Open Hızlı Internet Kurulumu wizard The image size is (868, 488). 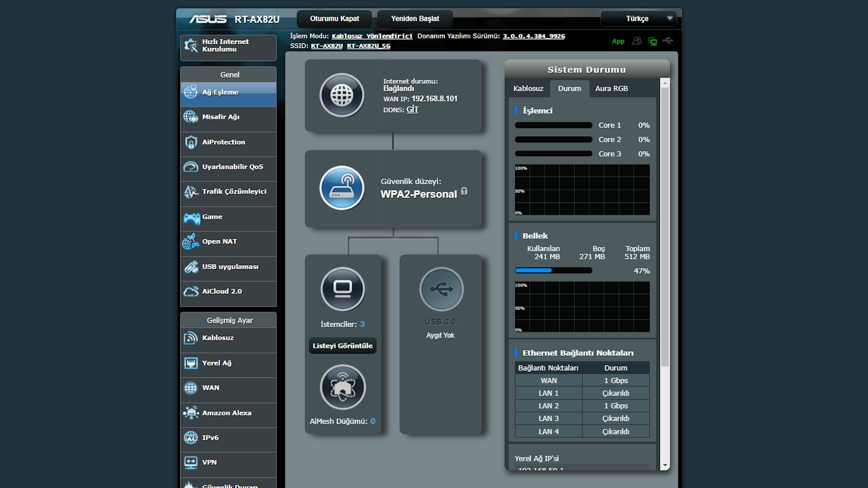click(x=228, y=47)
